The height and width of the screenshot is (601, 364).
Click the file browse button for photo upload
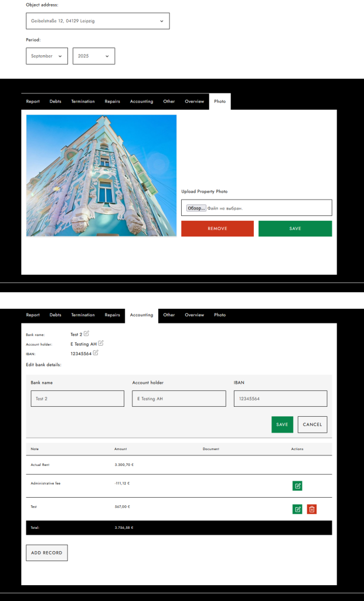point(196,208)
